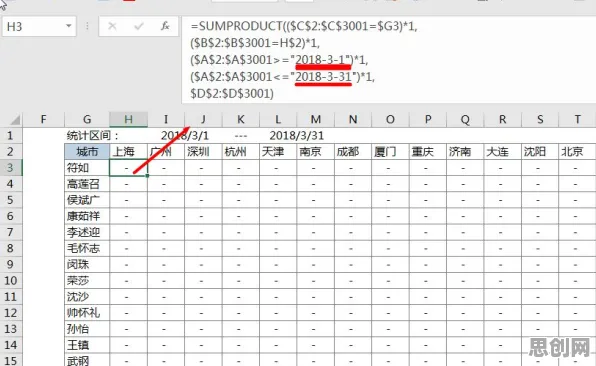Image resolution: width=596 pixels, height=366 pixels.
Task: Click the name cell 王镇
Action: pyautogui.click(x=87, y=345)
